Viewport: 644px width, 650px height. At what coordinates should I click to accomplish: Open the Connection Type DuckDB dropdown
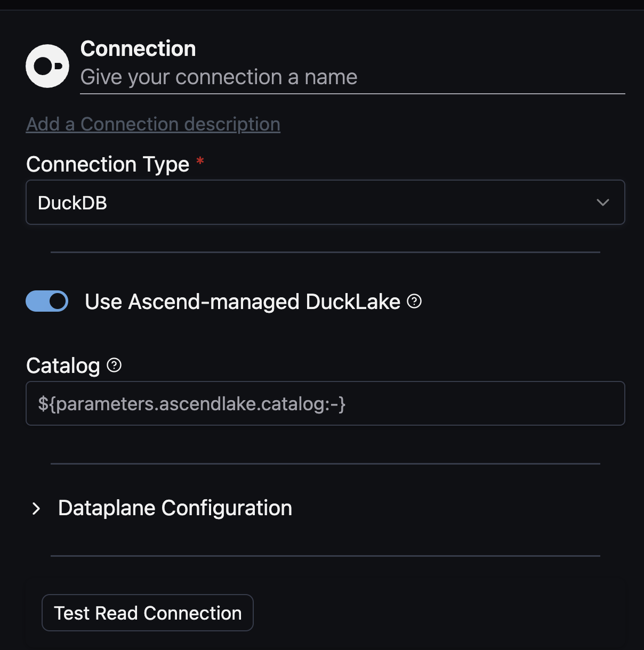320,202
